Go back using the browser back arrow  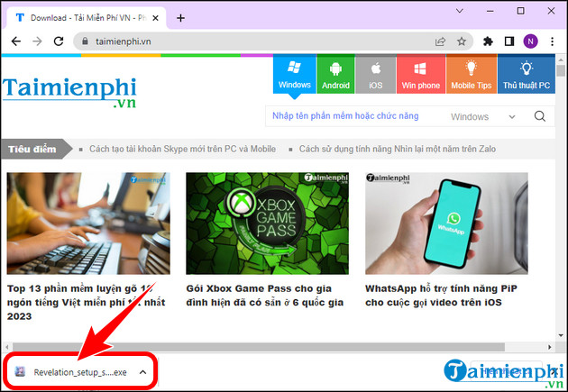pos(16,41)
